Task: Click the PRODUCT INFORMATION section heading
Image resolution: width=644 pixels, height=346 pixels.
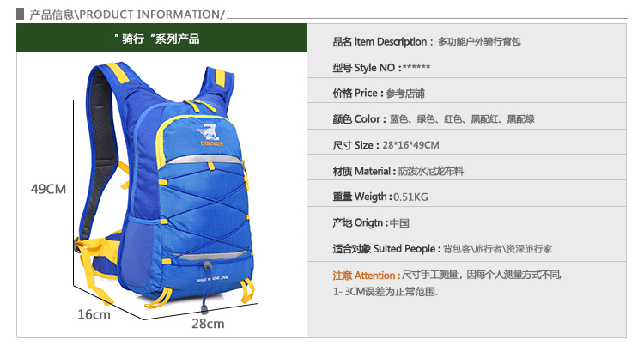Action: tap(127, 15)
